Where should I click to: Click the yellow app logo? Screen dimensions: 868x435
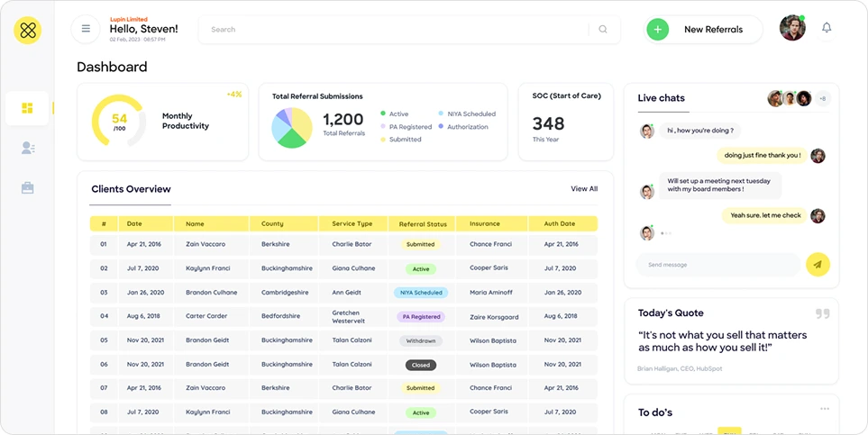pyautogui.click(x=28, y=31)
